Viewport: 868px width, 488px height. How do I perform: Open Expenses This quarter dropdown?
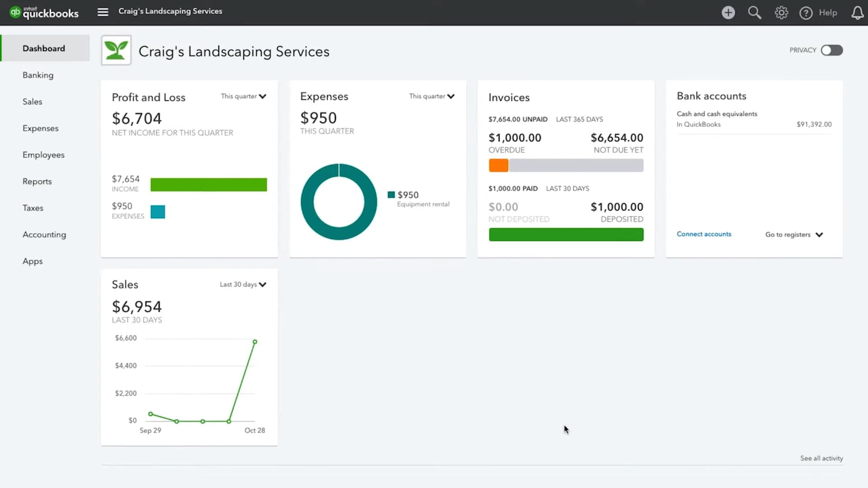click(x=432, y=96)
